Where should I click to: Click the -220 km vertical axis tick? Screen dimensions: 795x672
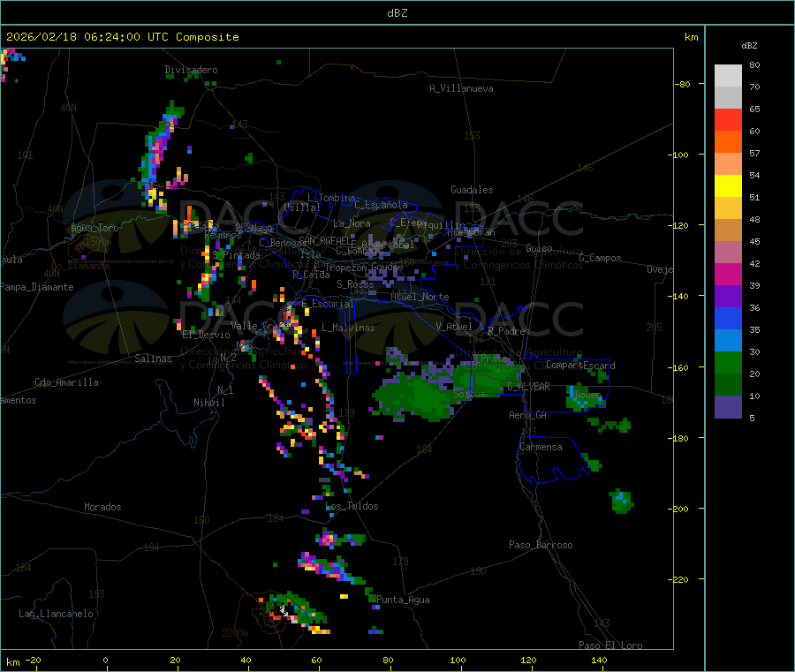tap(678, 580)
